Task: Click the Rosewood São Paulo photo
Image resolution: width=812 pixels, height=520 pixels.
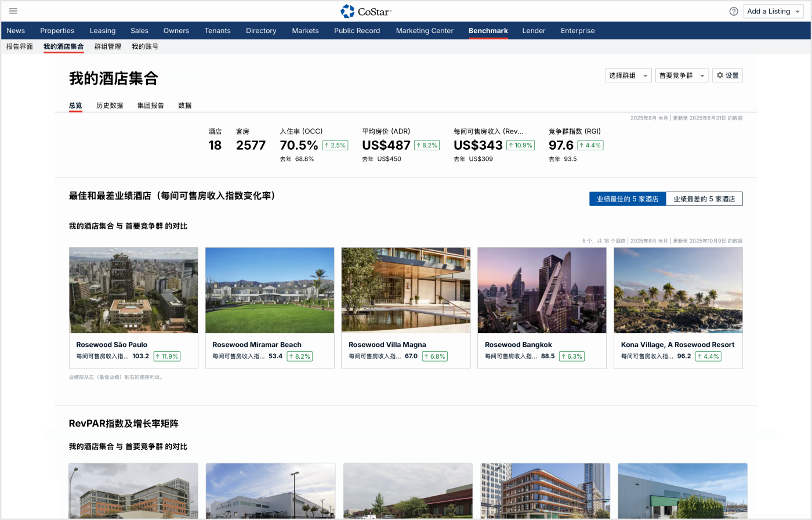Action: pos(133,290)
